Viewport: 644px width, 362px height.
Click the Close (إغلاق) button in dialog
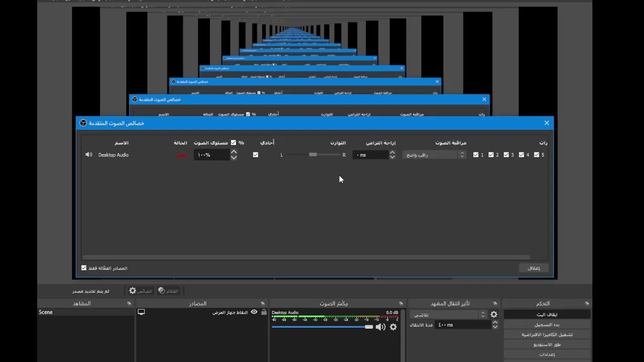click(534, 268)
